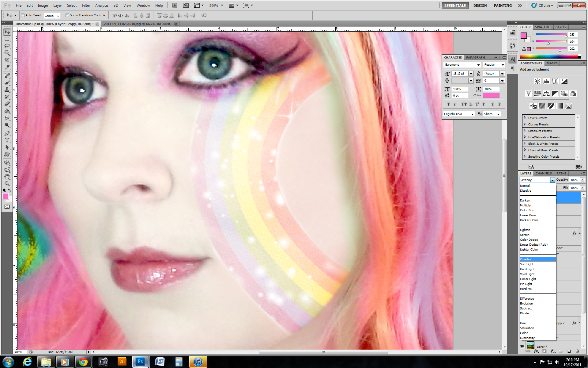This screenshot has height=368, width=588.
Task: Choose Multiply blend mode
Action: pos(537,205)
